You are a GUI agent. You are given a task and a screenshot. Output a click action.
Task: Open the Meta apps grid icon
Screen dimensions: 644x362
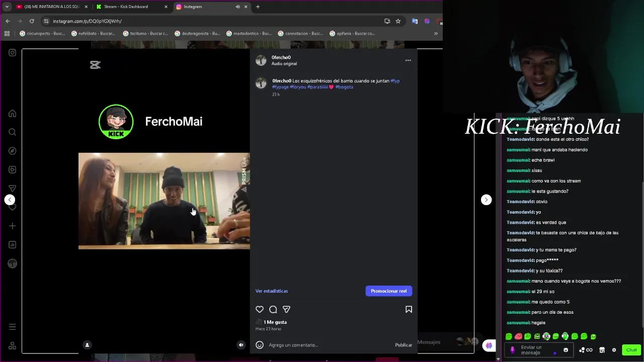point(12,345)
